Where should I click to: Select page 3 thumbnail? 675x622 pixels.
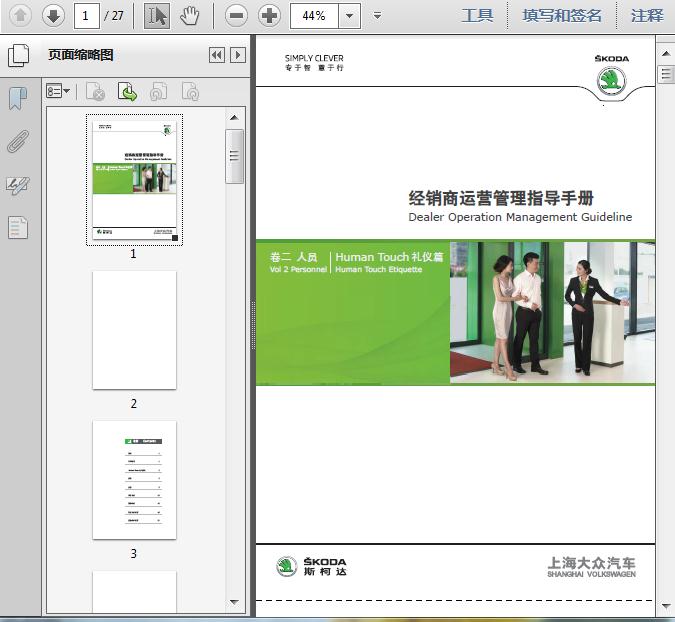point(134,480)
